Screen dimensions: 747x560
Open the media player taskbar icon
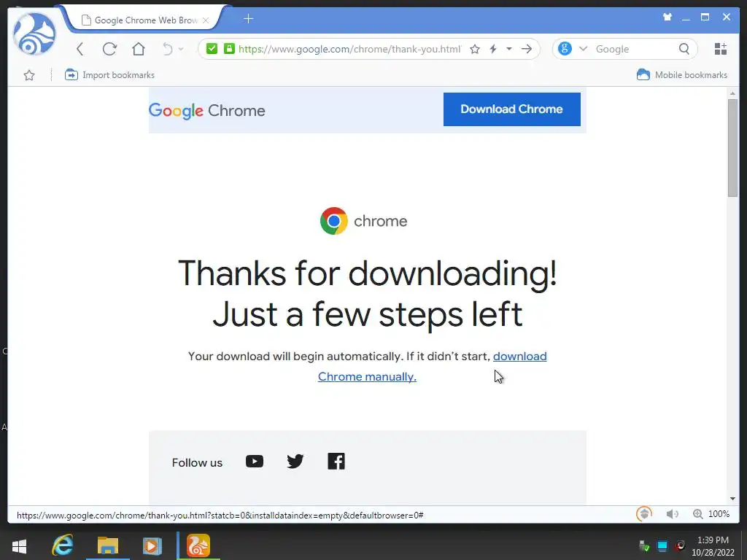152,545
